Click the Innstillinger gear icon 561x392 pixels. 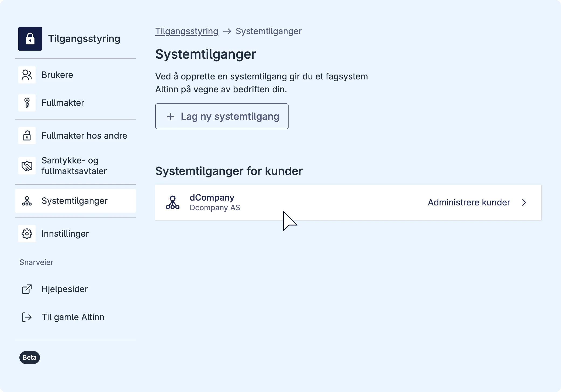(27, 234)
